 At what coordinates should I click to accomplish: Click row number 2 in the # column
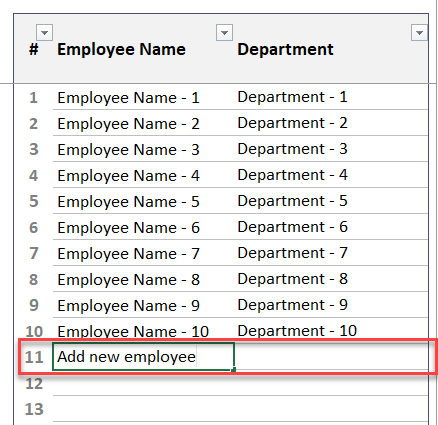[x=33, y=124]
